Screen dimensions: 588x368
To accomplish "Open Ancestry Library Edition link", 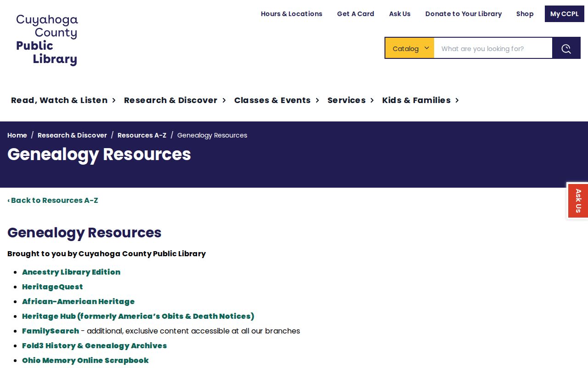I will (x=71, y=272).
